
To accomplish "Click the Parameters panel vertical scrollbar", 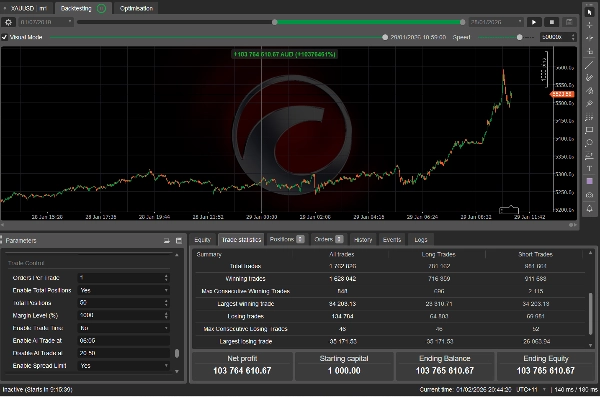I will [177, 353].
